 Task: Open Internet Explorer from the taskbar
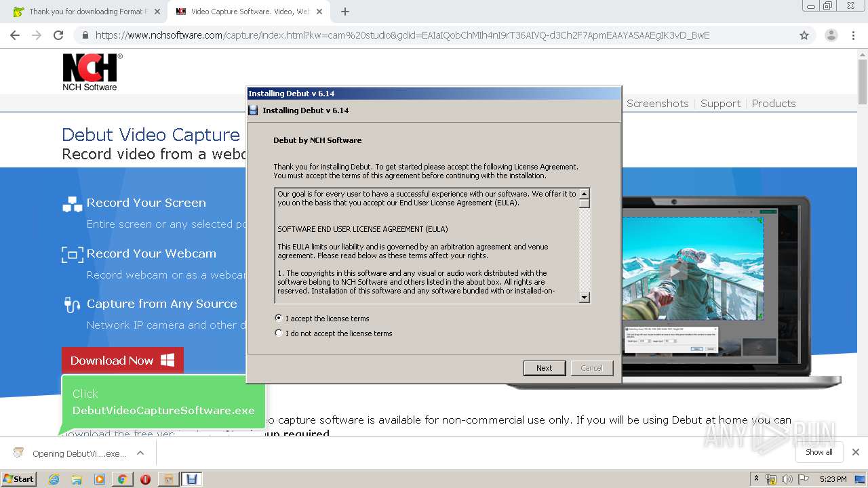coord(54,479)
